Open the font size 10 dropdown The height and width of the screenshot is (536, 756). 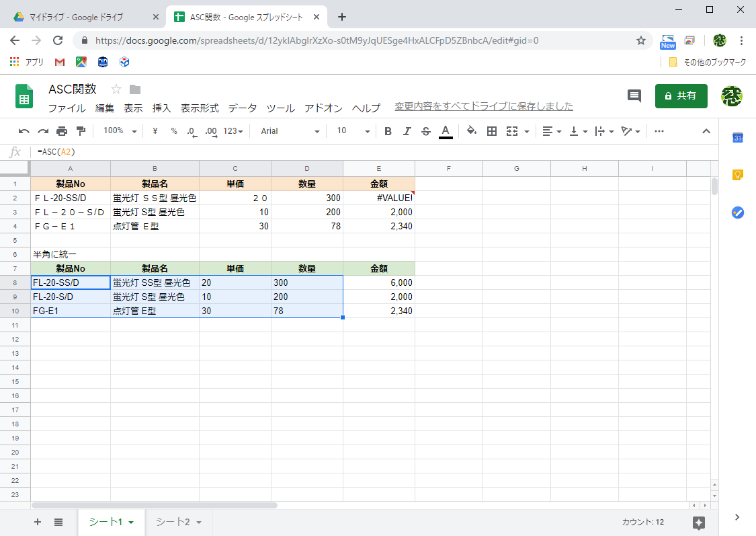[353, 131]
